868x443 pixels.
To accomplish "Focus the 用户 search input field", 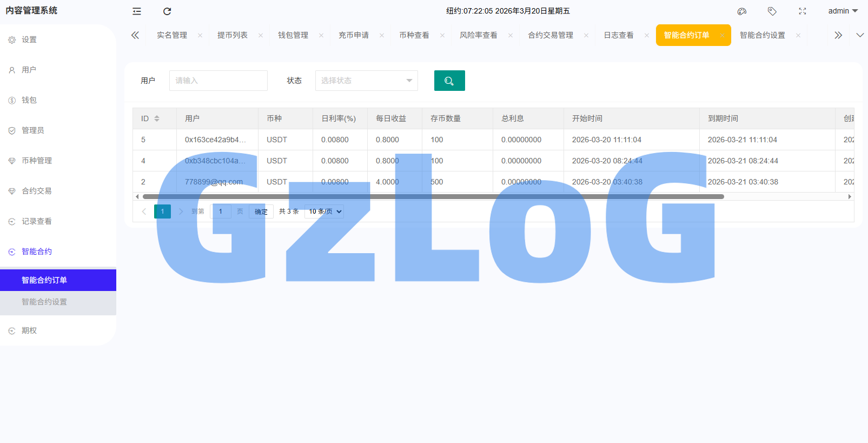I will click(218, 81).
